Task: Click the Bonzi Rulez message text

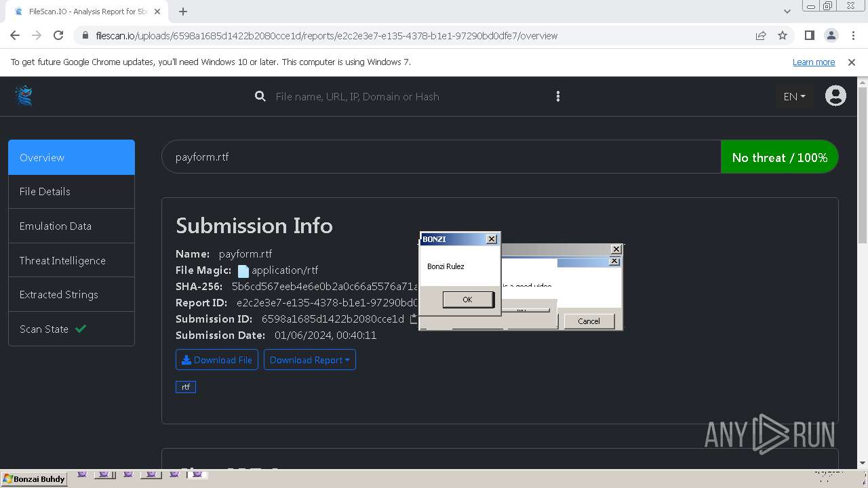Action: (x=446, y=266)
